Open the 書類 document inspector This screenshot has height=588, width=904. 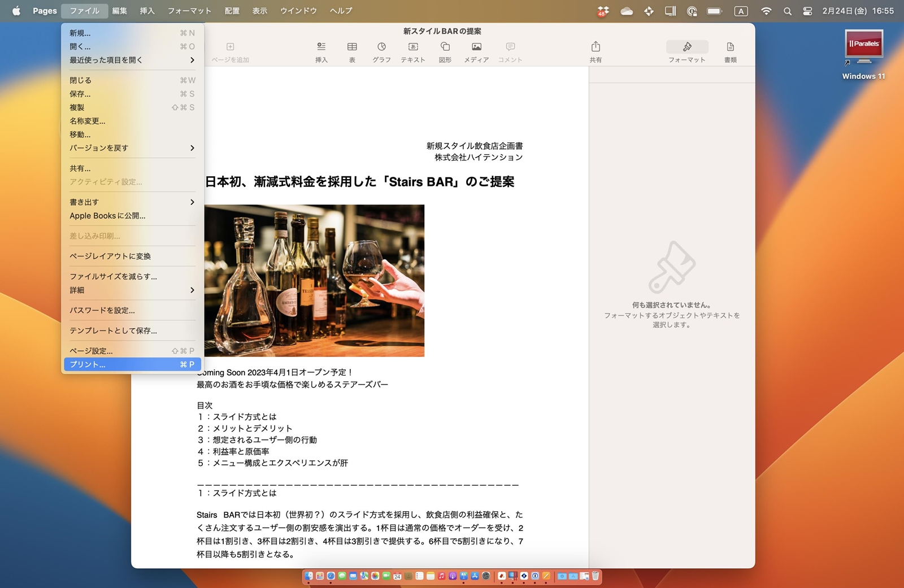pos(731,51)
